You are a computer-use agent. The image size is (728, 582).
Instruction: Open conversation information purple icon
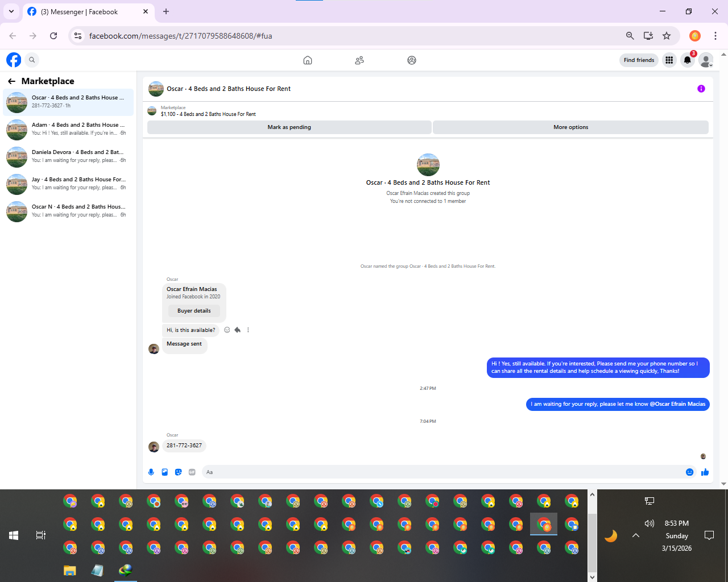[x=701, y=89]
